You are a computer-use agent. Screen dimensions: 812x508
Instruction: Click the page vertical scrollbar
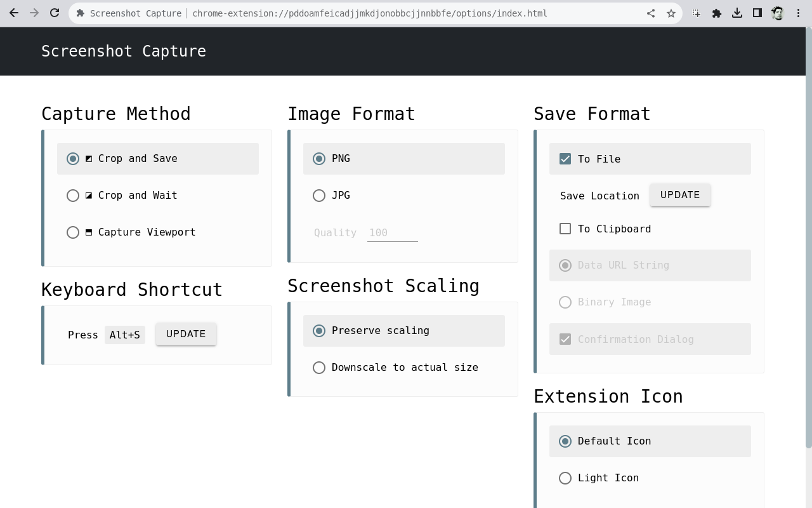pyautogui.click(x=808, y=254)
